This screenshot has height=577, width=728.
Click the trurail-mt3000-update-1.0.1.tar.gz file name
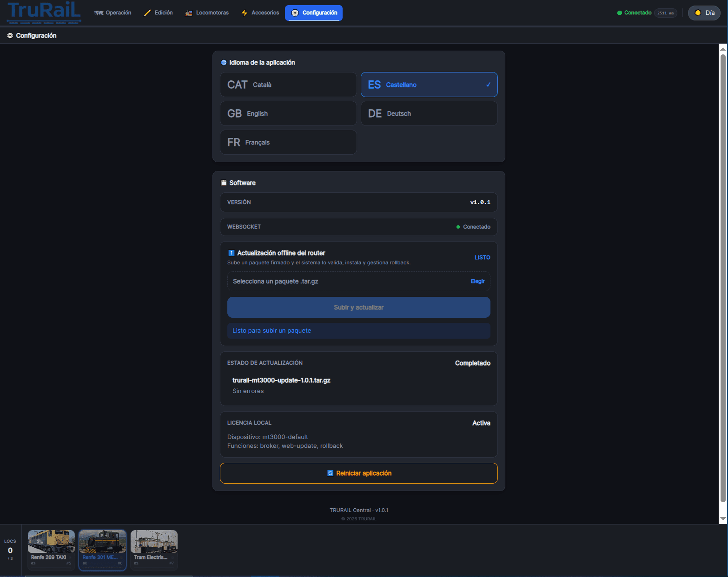point(281,380)
